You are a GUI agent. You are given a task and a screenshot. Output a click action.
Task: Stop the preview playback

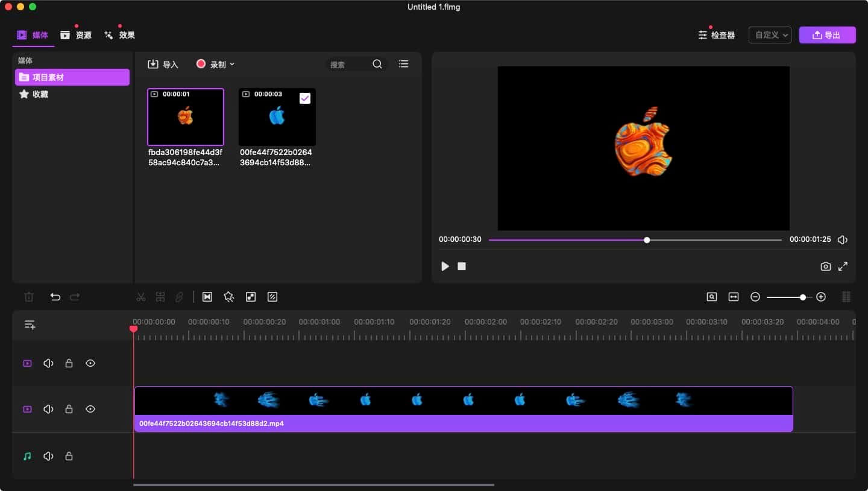[x=462, y=266]
